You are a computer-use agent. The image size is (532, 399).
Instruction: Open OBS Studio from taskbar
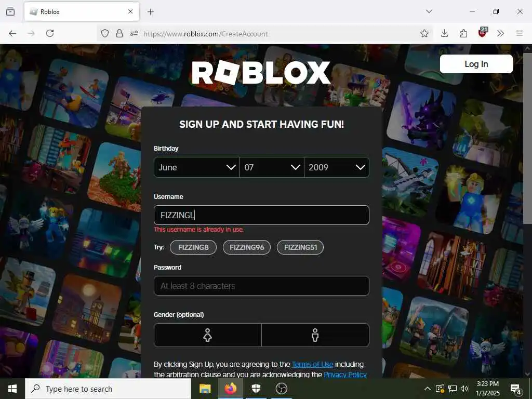pyautogui.click(x=281, y=389)
